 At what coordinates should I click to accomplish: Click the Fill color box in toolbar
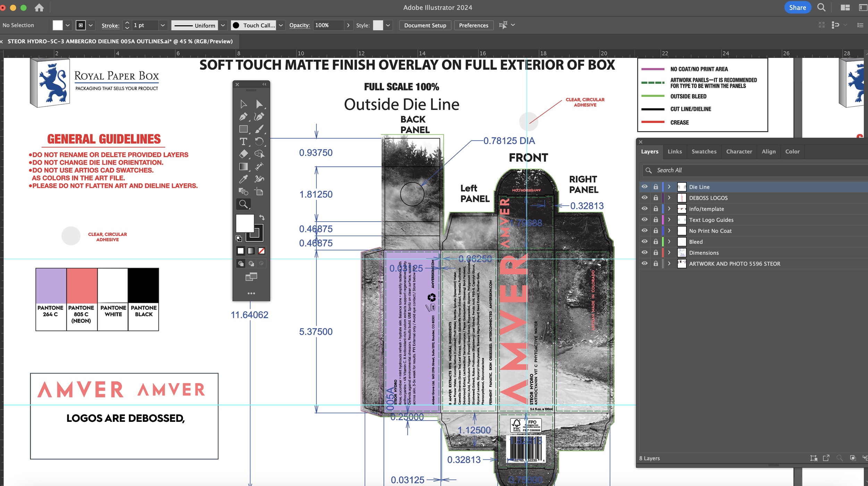(x=245, y=223)
